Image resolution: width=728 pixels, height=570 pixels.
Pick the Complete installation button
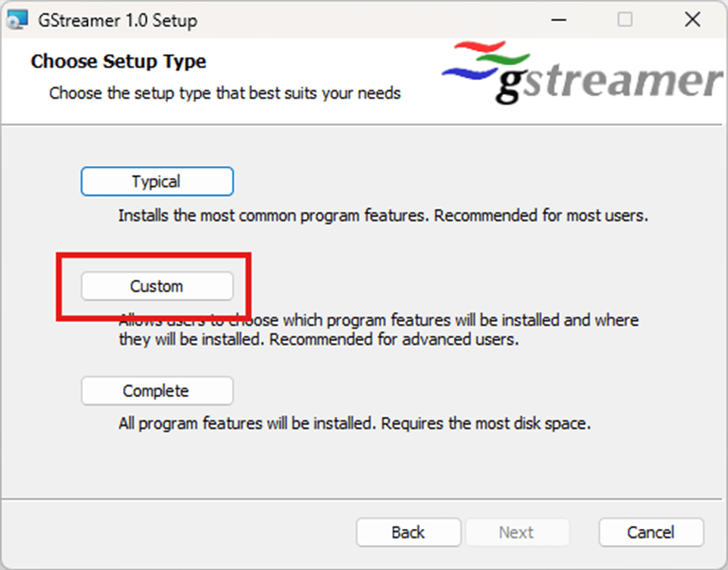pyautogui.click(x=157, y=391)
